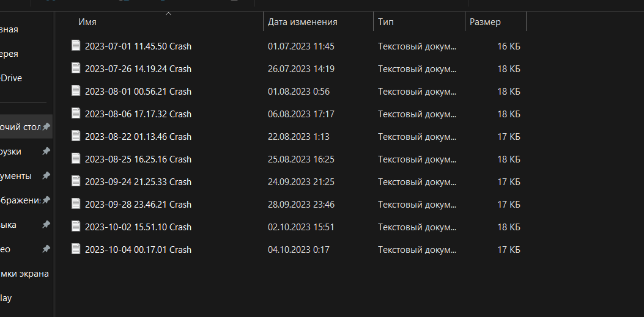644x317 pixels.
Task: Sort files by the Имя column header
Action: coord(87,22)
